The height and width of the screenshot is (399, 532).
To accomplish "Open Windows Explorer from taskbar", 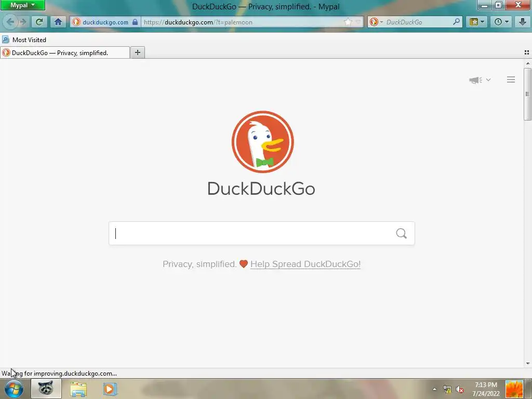I will click(78, 389).
